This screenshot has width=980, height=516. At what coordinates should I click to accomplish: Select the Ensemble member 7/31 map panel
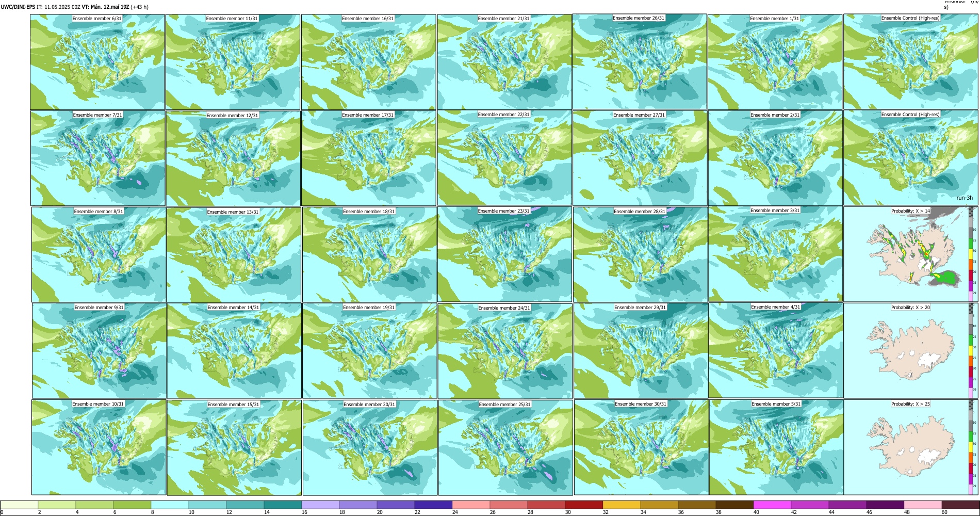point(98,158)
